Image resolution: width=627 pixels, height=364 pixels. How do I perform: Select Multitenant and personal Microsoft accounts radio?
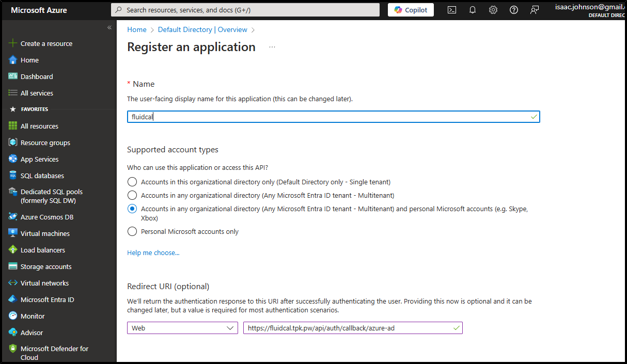coord(132,209)
